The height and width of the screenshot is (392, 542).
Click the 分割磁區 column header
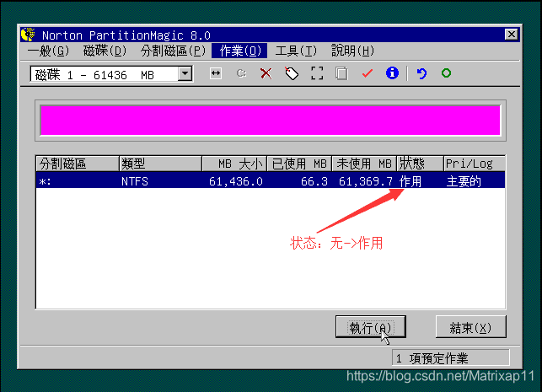tap(78, 164)
